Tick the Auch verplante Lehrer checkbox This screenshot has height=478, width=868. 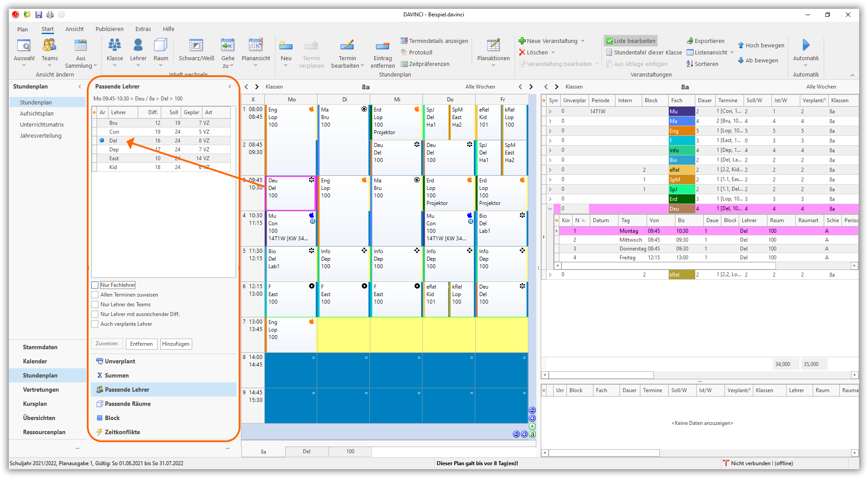pos(95,324)
